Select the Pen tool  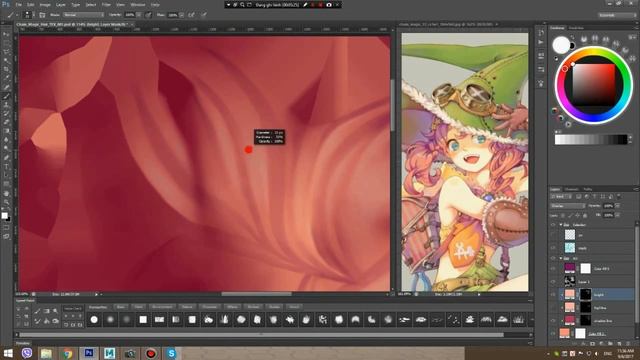6,158
